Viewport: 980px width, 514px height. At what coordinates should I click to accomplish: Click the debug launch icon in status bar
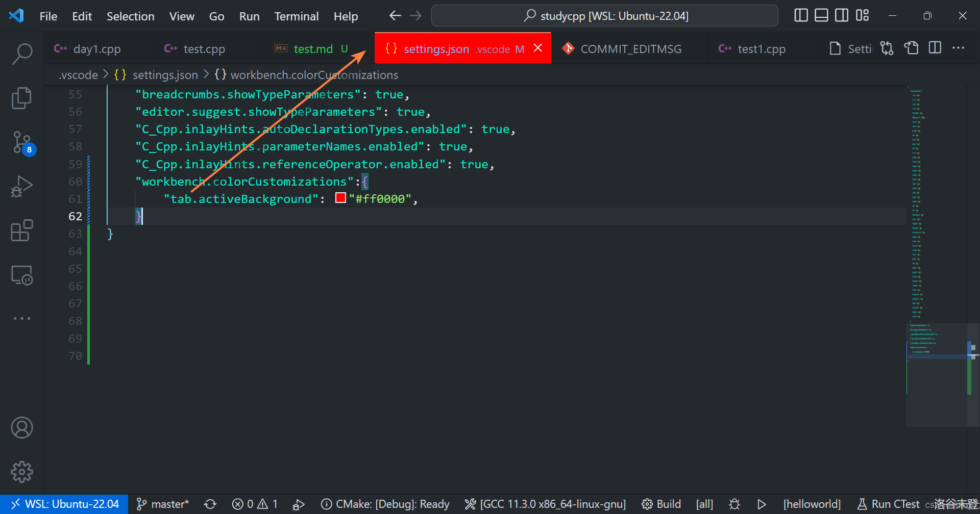tap(299, 504)
